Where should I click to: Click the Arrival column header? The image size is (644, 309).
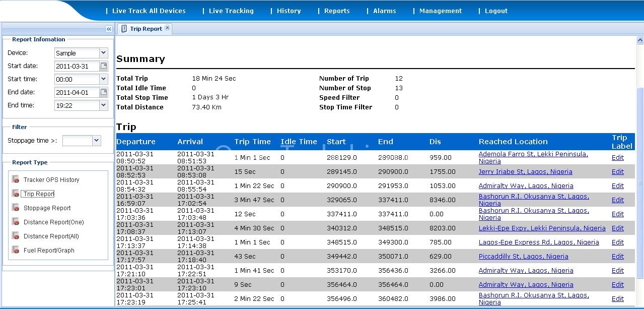pyautogui.click(x=190, y=142)
